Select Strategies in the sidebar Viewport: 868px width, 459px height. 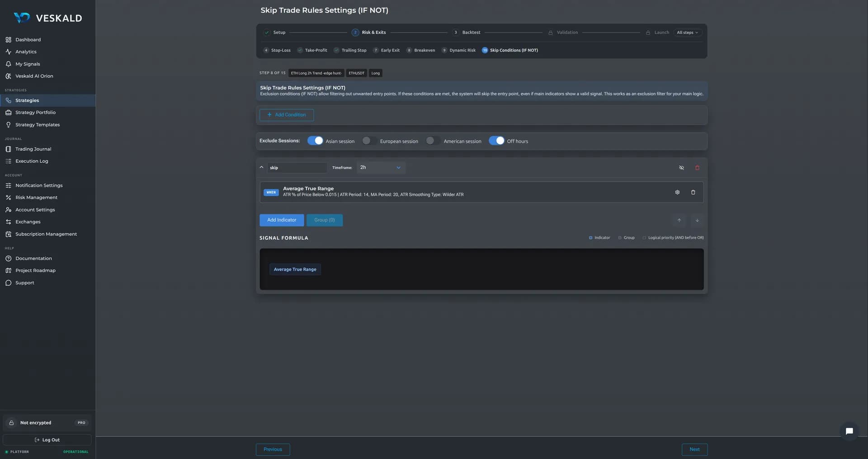47,100
